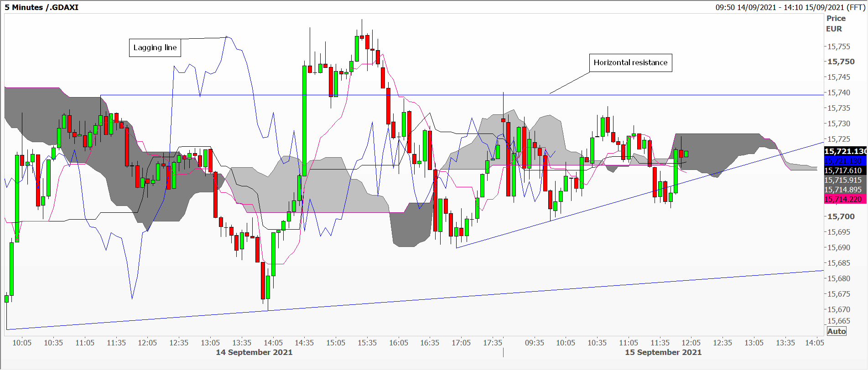868x370 pixels.
Task: Click the Price EUR axis label
Action: (836, 24)
